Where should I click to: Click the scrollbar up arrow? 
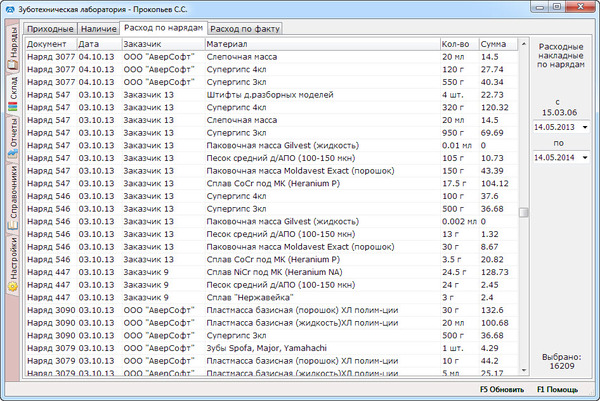click(x=523, y=44)
